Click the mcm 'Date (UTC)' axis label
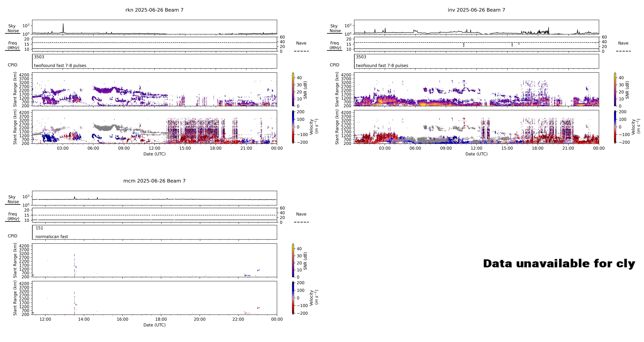 pyautogui.click(x=154, y=325)
